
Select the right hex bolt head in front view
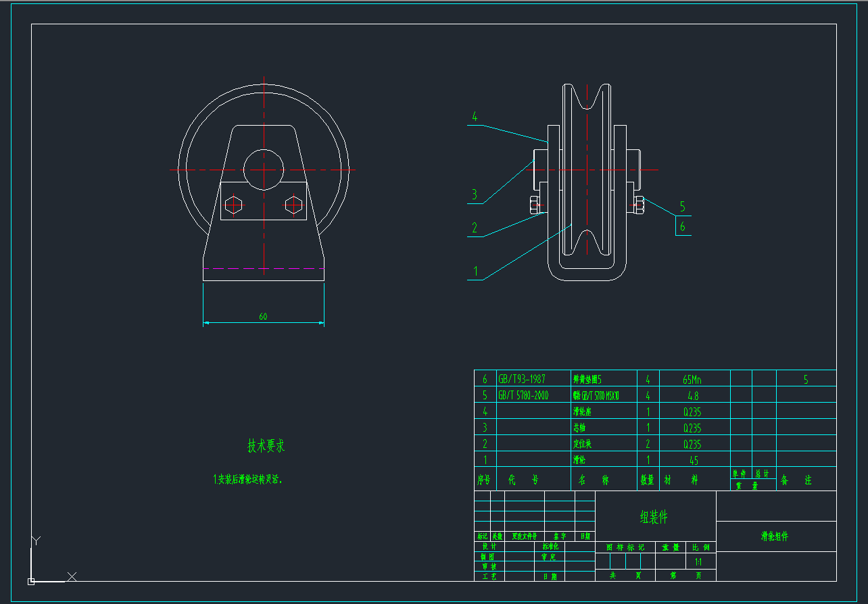pos(294,204)
